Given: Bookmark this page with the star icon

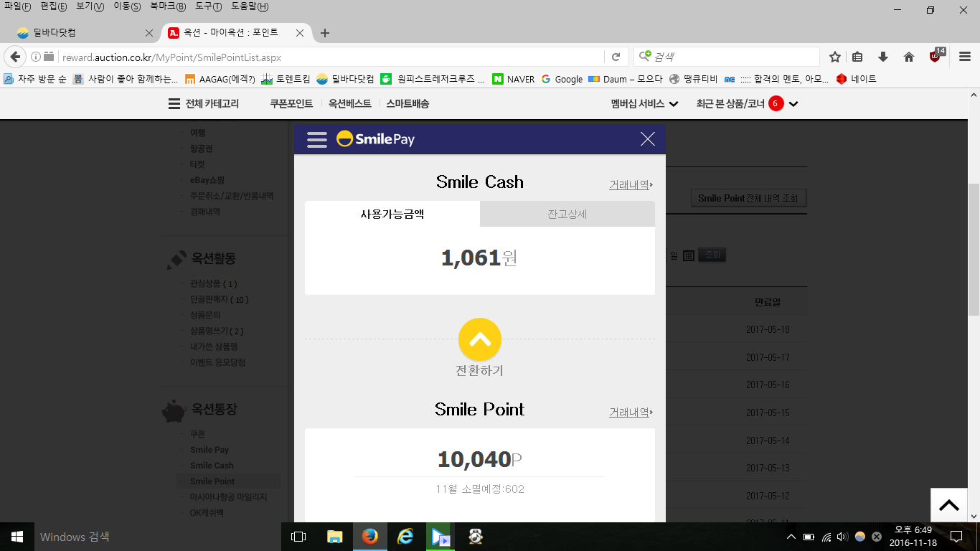Looking at the screenshot, I should (x=835, y=57).
